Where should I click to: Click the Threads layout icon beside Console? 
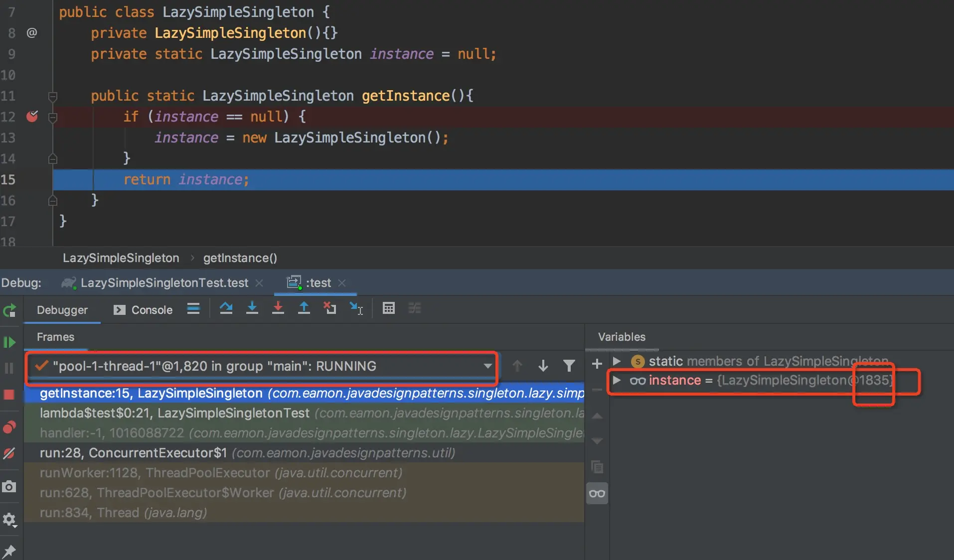193,309
